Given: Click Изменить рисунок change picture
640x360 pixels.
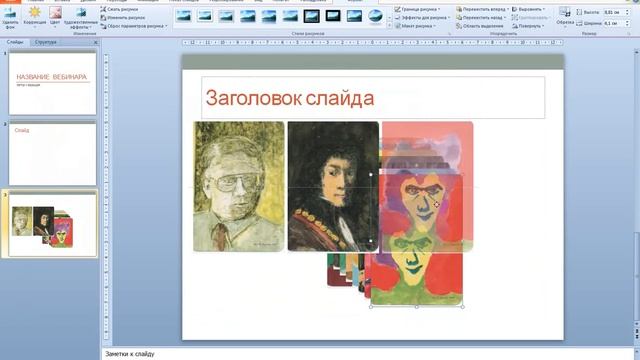Looking at the screenshot, I should tap(122, 18).
